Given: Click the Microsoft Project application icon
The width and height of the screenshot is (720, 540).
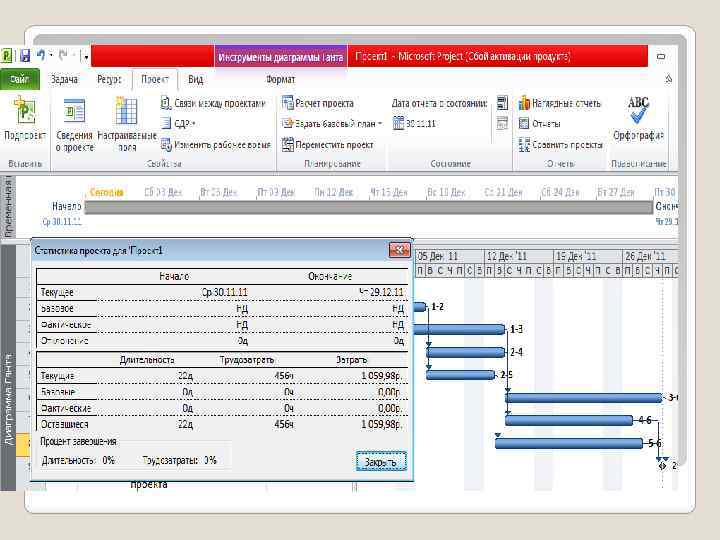Looking at the screenshot, I should point(6,56).
